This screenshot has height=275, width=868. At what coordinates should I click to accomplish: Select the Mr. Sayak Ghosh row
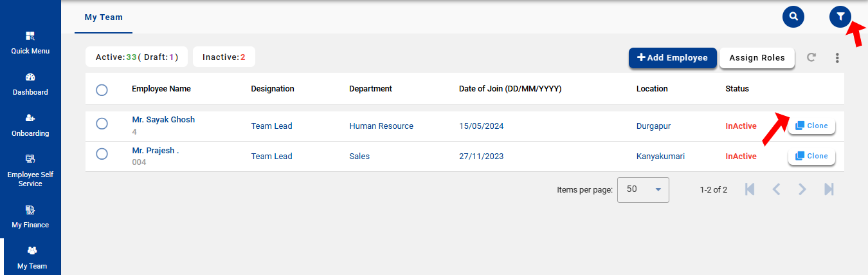coord(102,124)
